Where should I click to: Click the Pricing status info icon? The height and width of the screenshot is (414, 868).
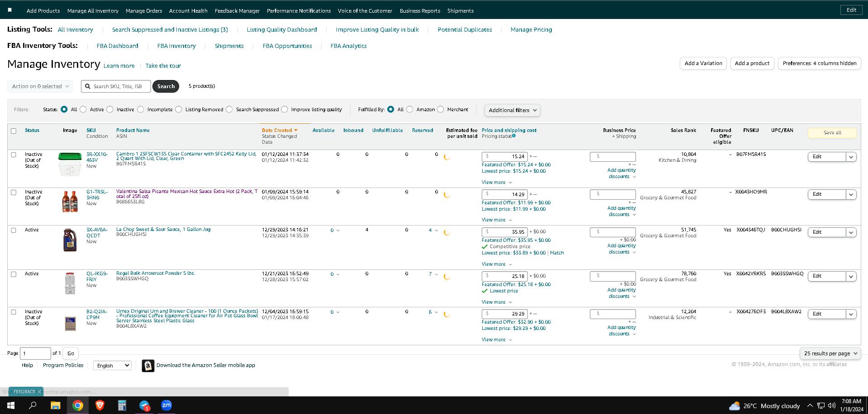tap(514, 136)
